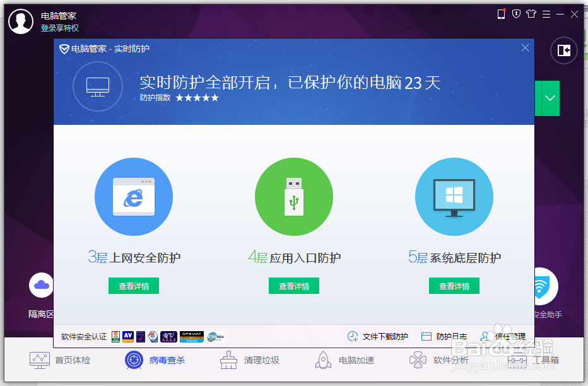Image resolution: width=588 pixels, height=386 pixels.
Task: Click the shield icon in the title bar
Action: click(516, 15)
